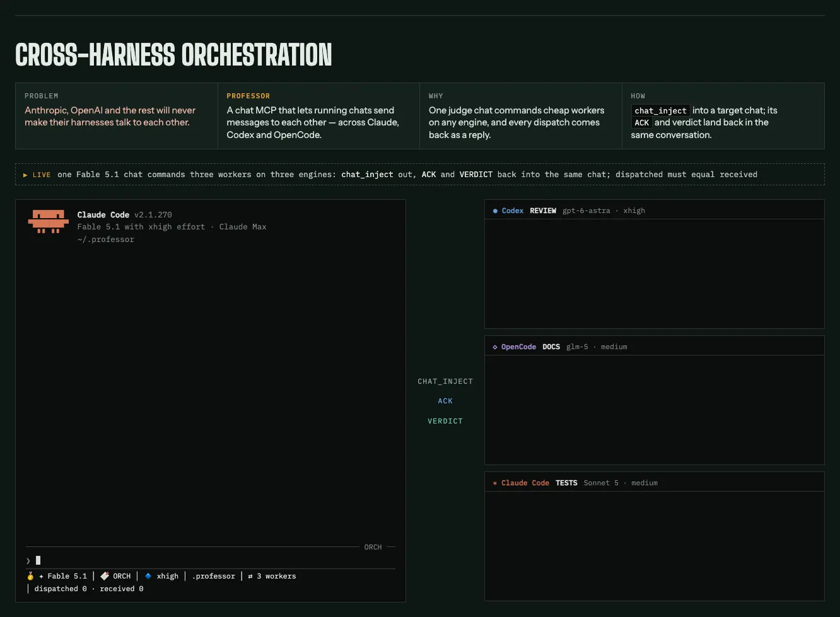Focus the ORCH terminal input cursor
Viewport: 840px width, 617px height.
click(x=38, y=560)
